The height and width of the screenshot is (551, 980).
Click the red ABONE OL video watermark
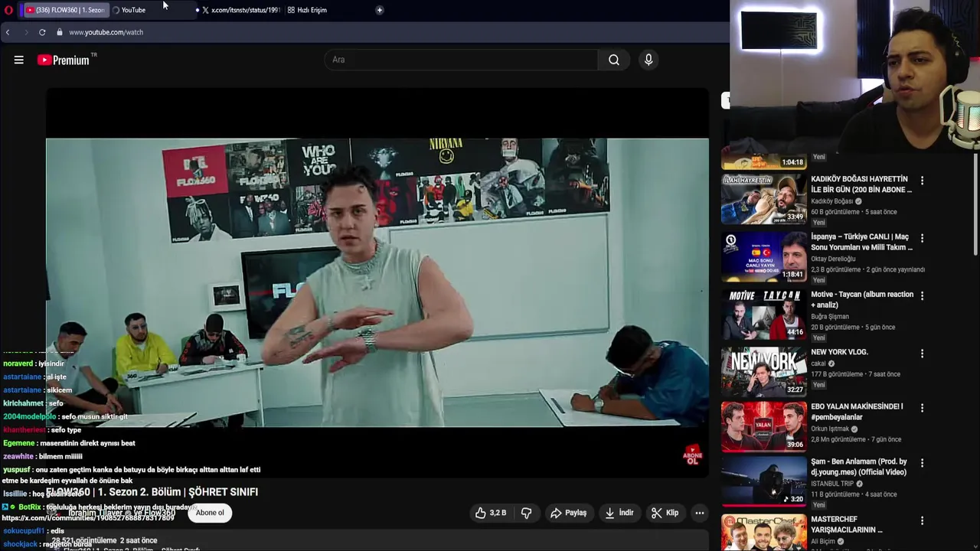click(692, 455)
